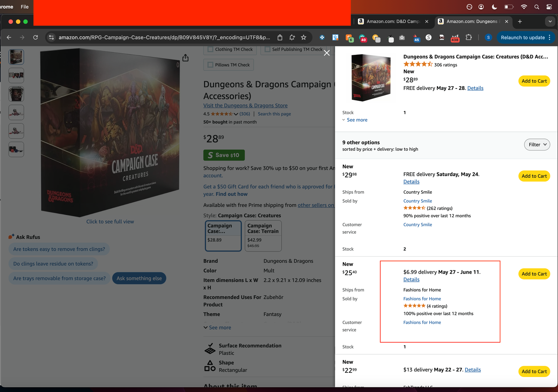Close the Amazon.com: D&D Camp tab
The image size is (558, 392).
pyautogui.click(x=427, y=21)
